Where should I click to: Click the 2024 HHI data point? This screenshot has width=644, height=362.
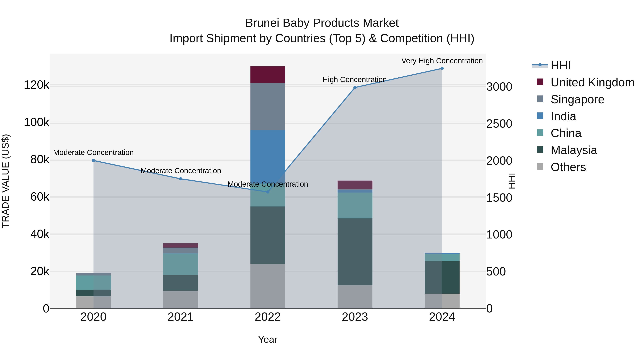[442, 68]
